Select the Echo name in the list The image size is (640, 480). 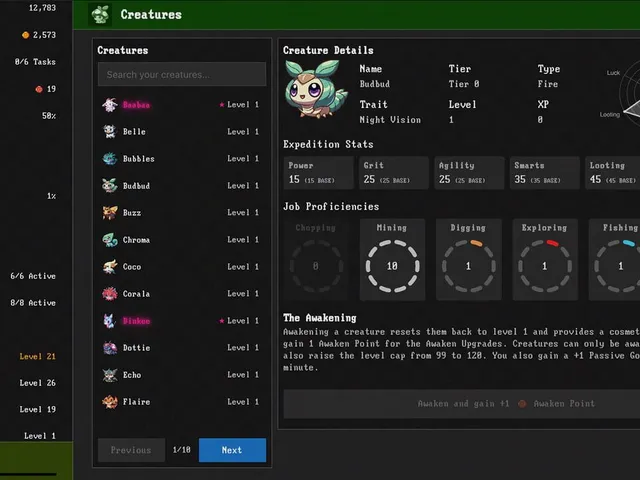coord(132,375)
